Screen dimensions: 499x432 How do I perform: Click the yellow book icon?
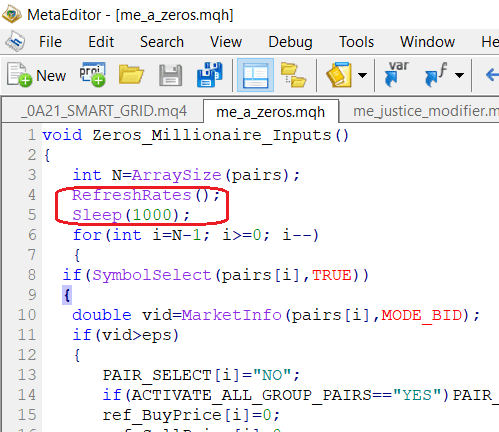[339, 75]
